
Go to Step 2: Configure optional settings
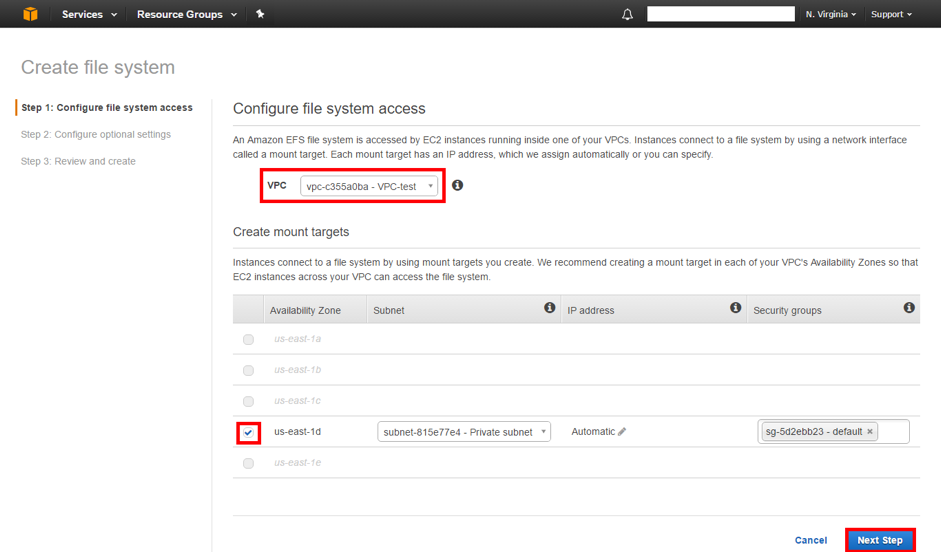[96, 134]
